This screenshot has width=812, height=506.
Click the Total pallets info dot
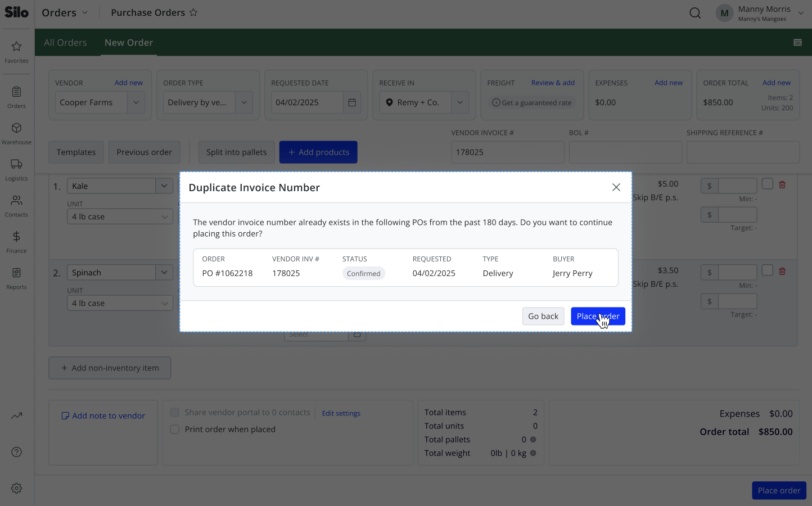(533, 440)
